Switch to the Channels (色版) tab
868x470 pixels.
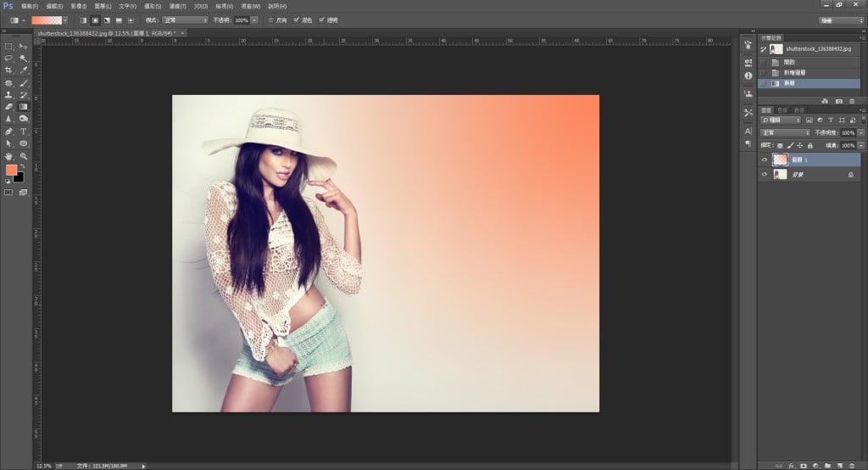pyautogui.click(x=782, y=110)
